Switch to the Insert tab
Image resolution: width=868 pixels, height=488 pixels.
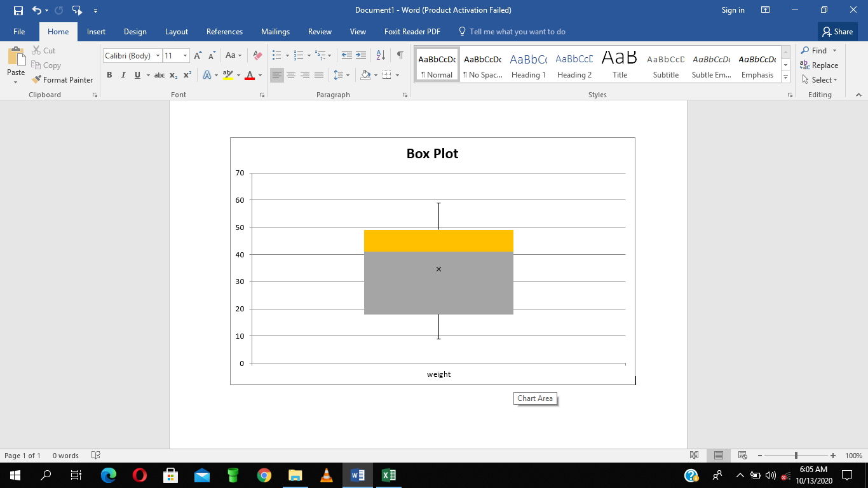(x=96, y=32)
